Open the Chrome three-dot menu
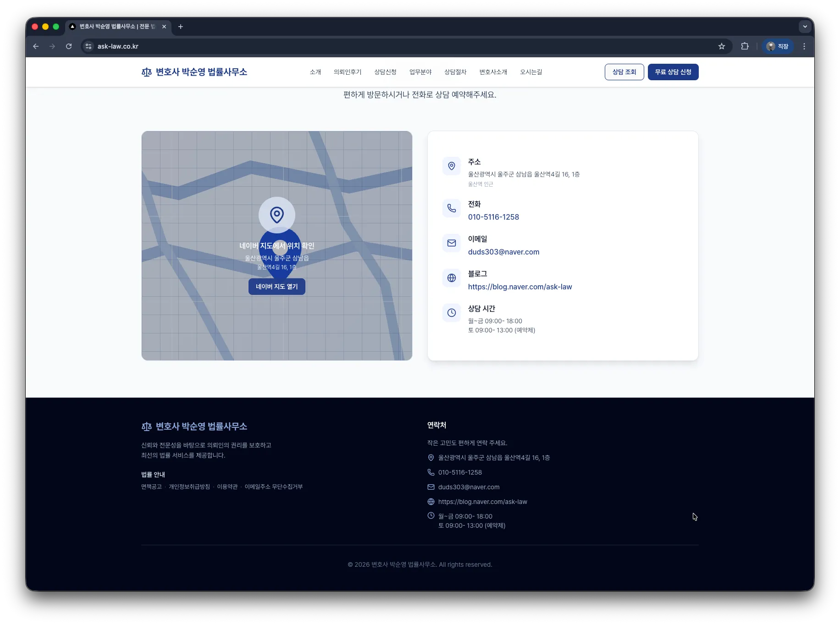The width and height of the screenshot is (840, 625). point(804,46)
